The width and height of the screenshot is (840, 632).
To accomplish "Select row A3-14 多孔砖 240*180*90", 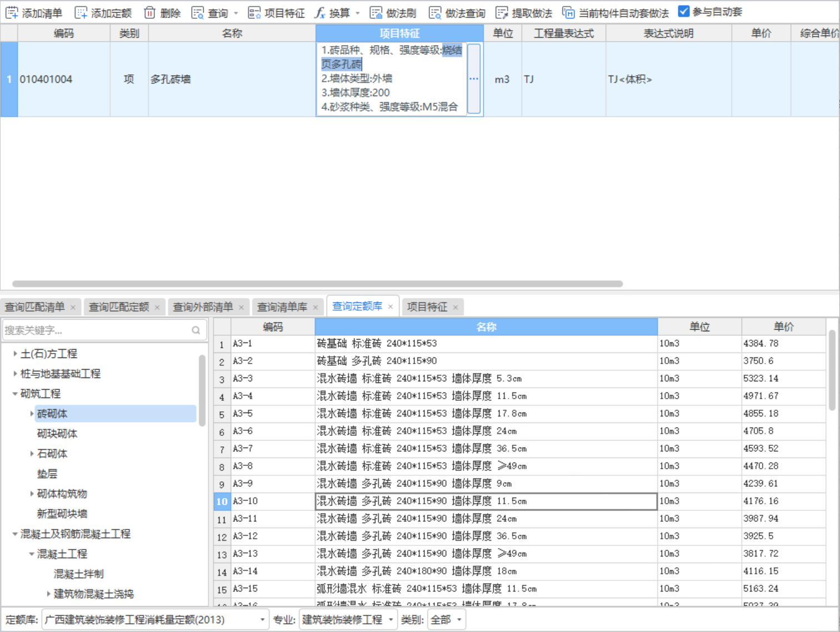I will point(519,571).
